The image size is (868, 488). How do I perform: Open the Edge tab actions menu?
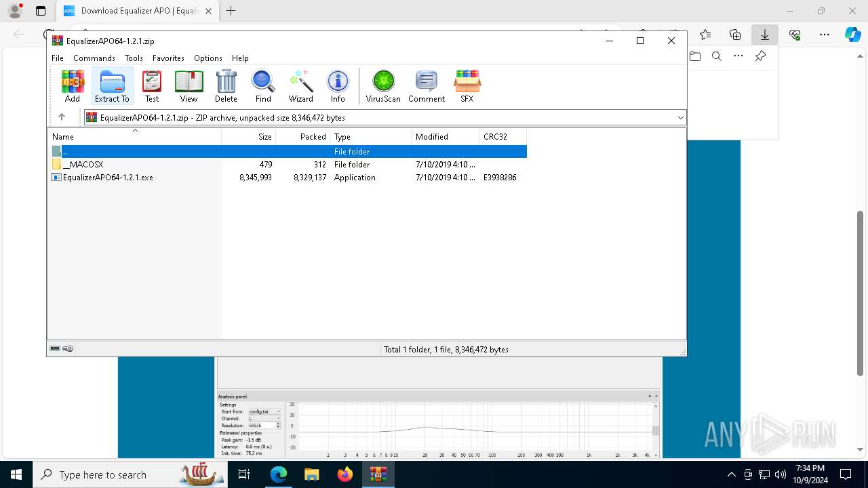41,11
